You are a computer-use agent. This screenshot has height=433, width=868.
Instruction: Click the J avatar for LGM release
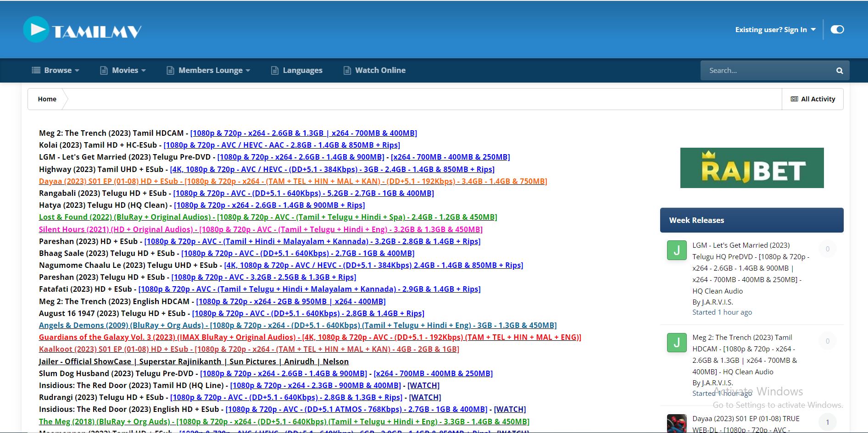click(x=676, y=250)
